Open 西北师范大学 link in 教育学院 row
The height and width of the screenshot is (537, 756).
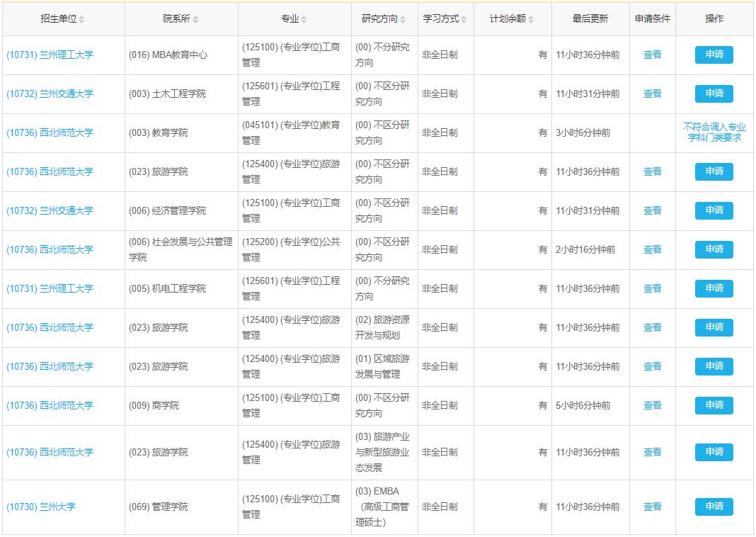point(50,132)
